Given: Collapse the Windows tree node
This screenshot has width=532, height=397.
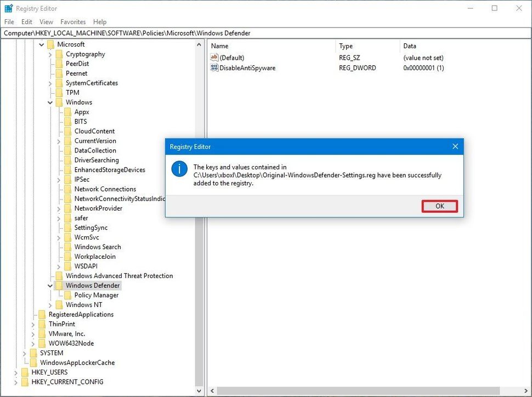Looking at the screenshot, I should coord(50,102).
